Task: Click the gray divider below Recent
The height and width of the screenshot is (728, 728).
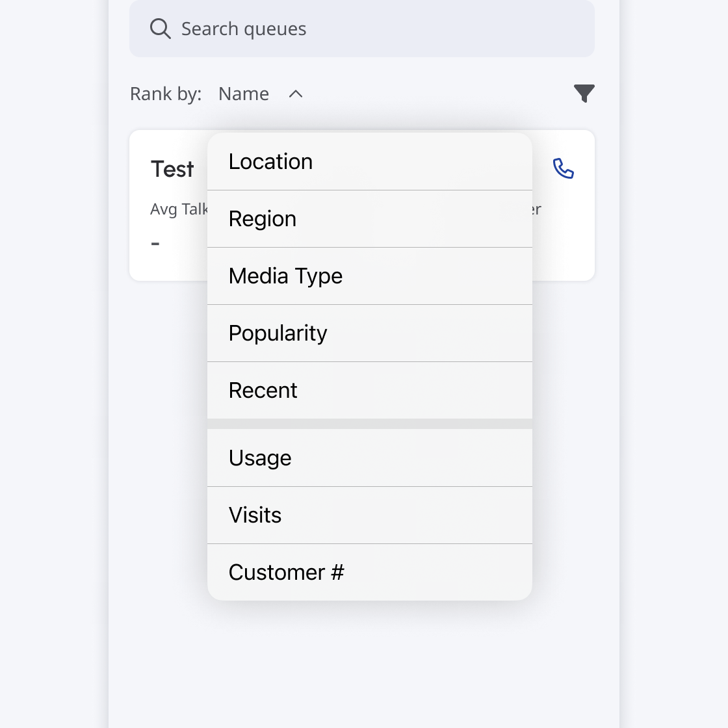Action: 369,424
